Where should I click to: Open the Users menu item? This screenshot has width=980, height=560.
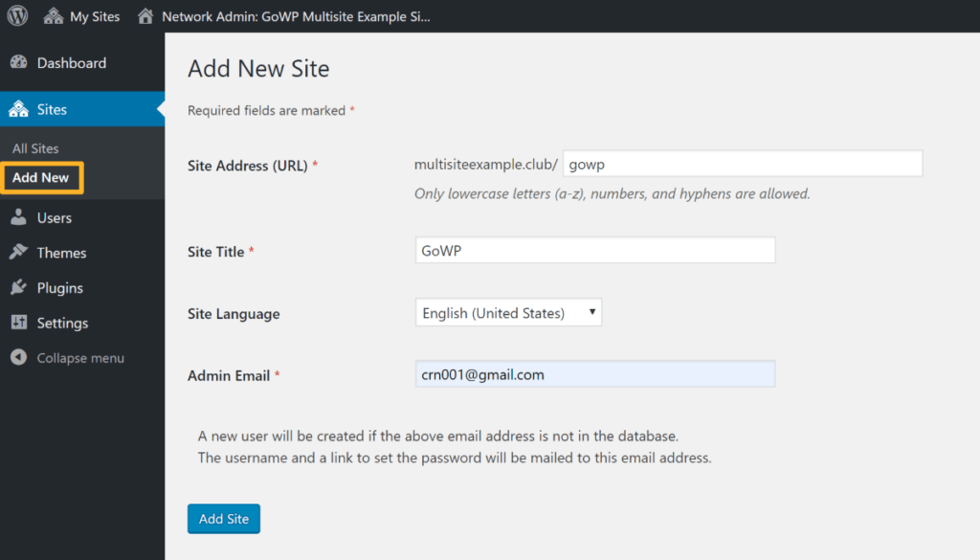coord(82,217)
